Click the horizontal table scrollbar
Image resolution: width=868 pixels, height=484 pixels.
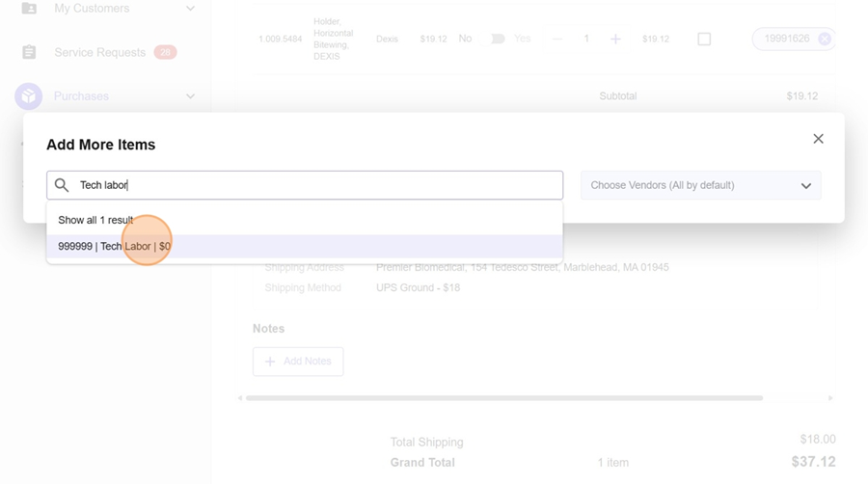(x=503, y=398)
